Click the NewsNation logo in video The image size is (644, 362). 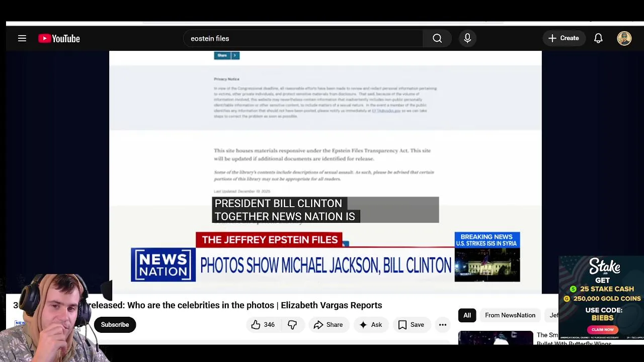click(163, 264)
